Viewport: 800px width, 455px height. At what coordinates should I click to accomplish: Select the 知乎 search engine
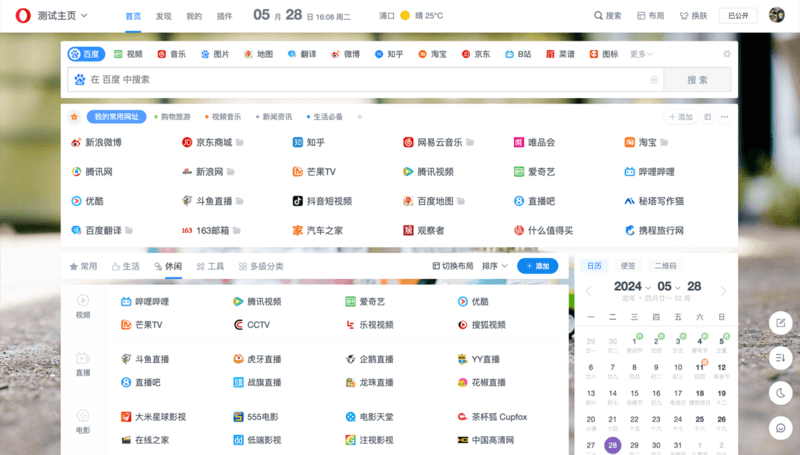pyautogui.click(x=389, y=54)
